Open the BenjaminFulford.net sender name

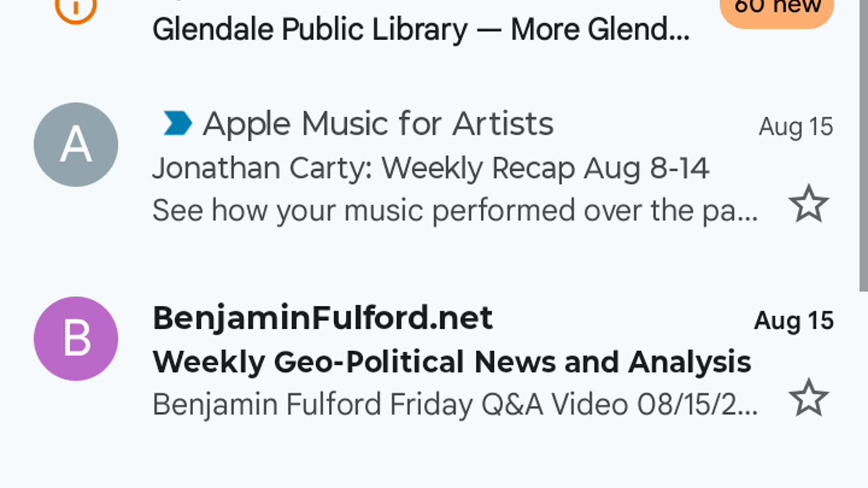(323, 318)
